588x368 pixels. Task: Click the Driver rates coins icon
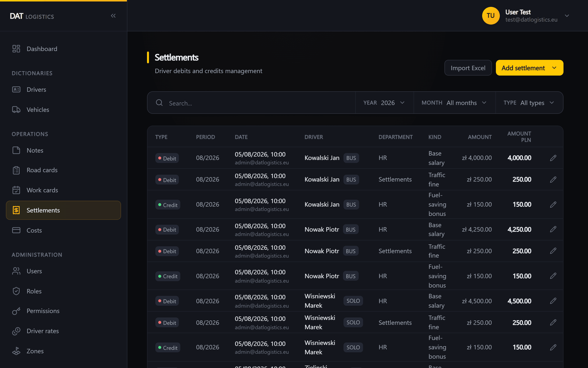(16, 331)
